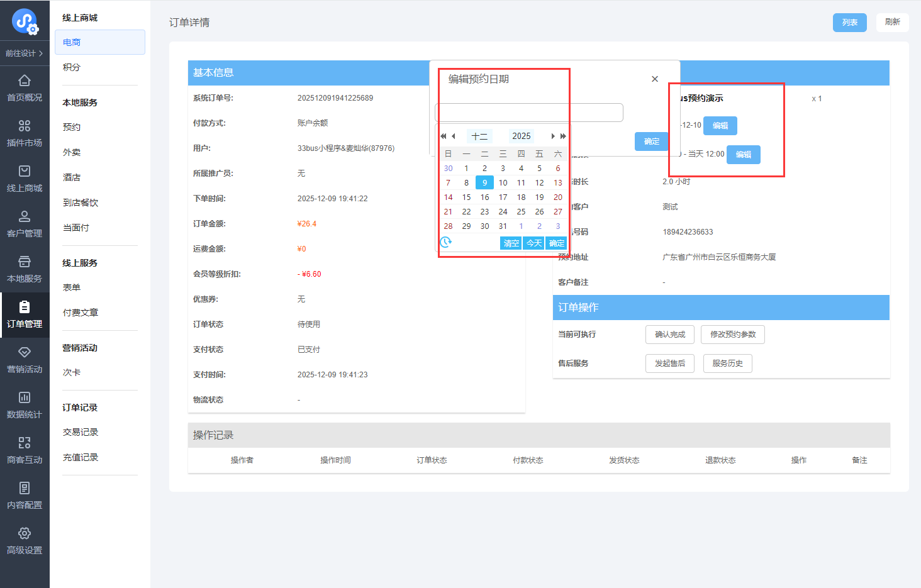Click the 列表 button at top right
Screen dimensions: 921x588
point(849,22)
